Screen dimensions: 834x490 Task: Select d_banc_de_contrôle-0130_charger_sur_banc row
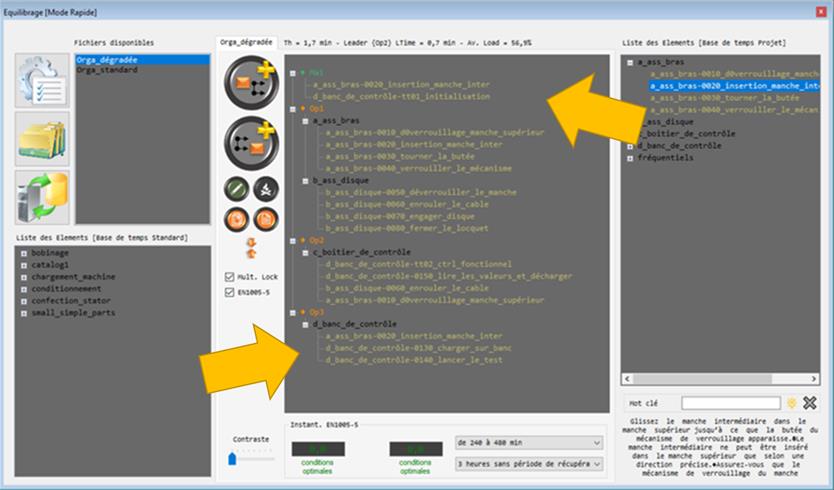pos(419,348)
